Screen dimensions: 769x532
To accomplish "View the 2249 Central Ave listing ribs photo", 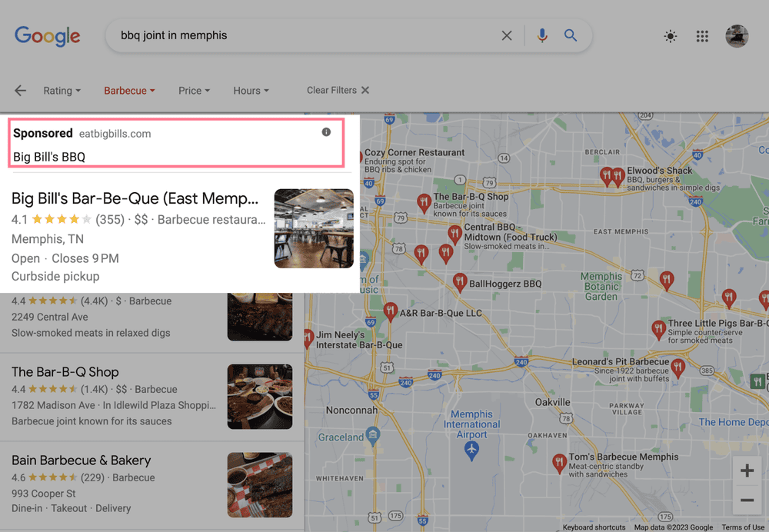I will click(260, 317).
